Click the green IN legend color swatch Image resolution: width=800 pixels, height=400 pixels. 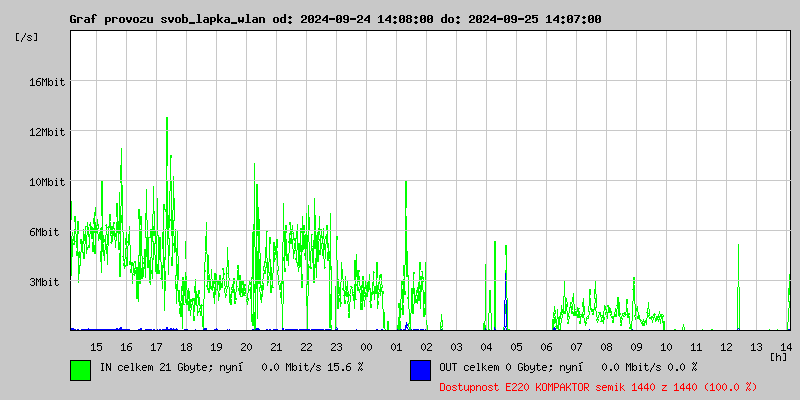point(81,370)
